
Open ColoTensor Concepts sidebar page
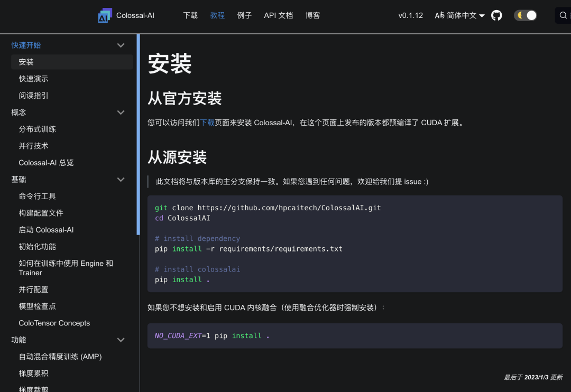(x=54, y=323)
